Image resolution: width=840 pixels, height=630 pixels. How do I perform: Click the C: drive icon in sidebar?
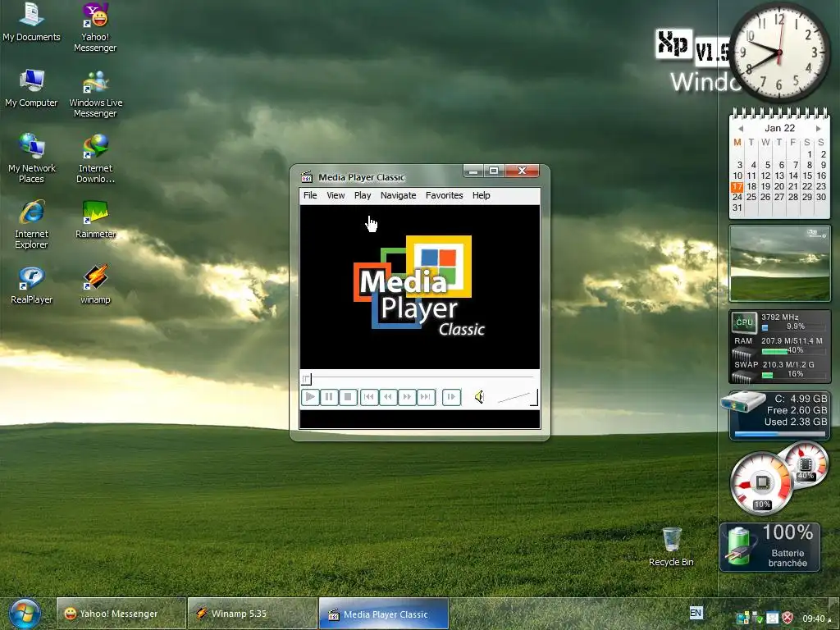coord(743,401)
